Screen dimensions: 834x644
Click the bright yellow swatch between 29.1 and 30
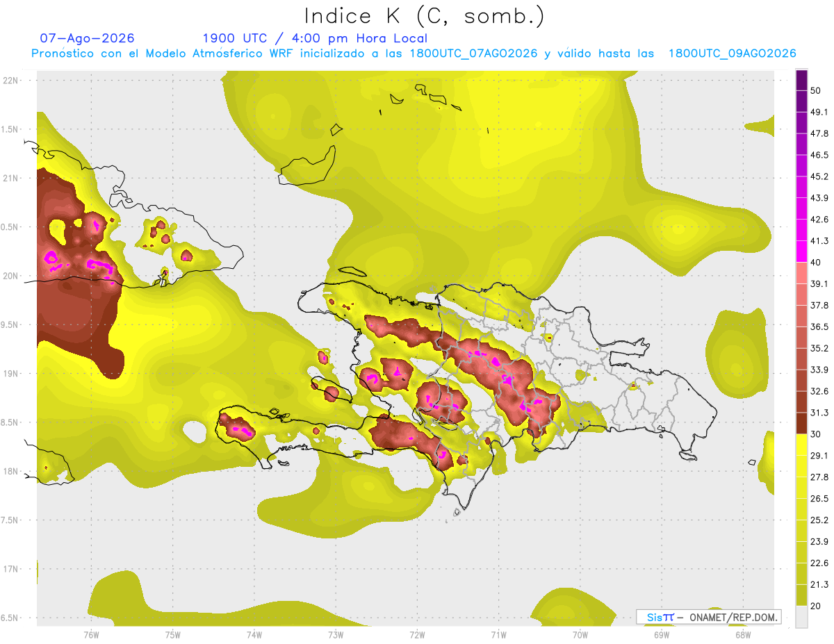(801, 445)
